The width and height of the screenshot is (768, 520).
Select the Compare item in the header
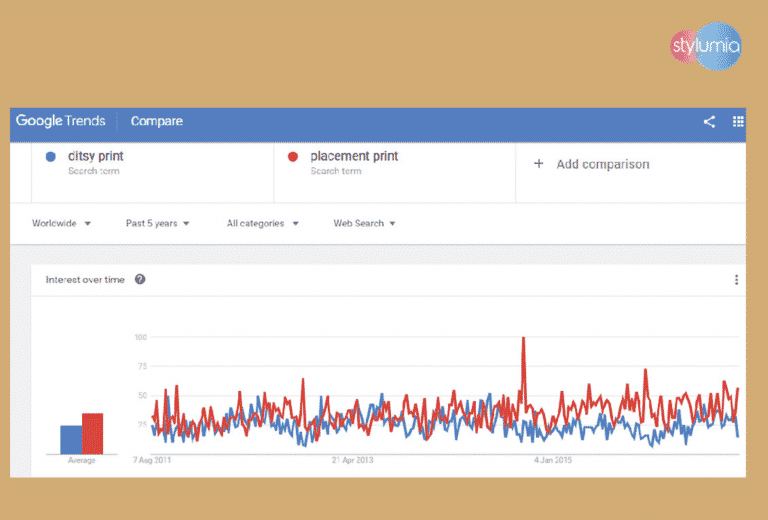(157, 122)
